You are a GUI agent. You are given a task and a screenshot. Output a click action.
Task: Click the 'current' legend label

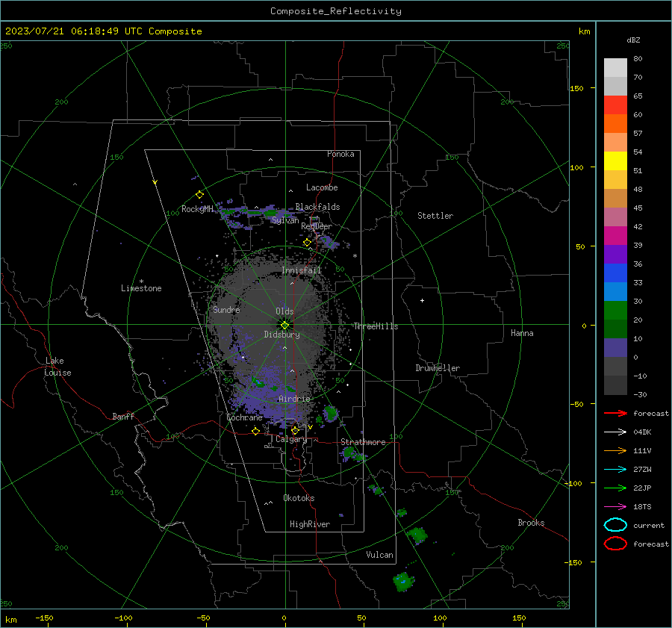coord(649,526)
